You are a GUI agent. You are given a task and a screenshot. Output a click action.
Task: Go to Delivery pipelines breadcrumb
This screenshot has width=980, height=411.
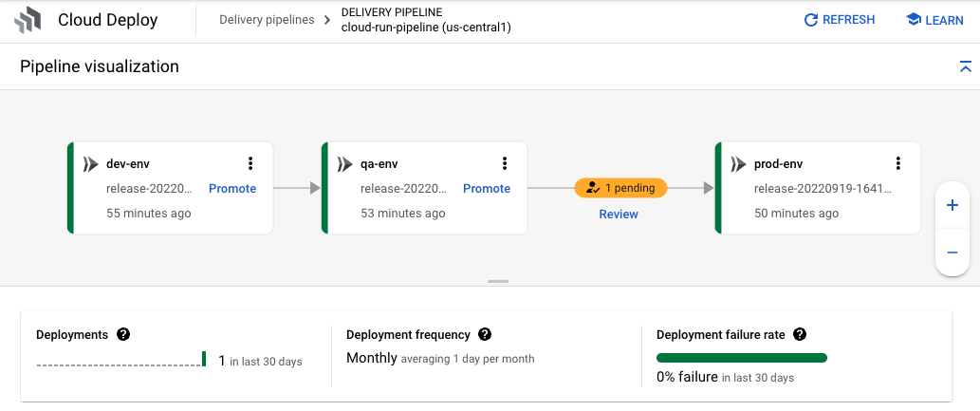(267, 20)
